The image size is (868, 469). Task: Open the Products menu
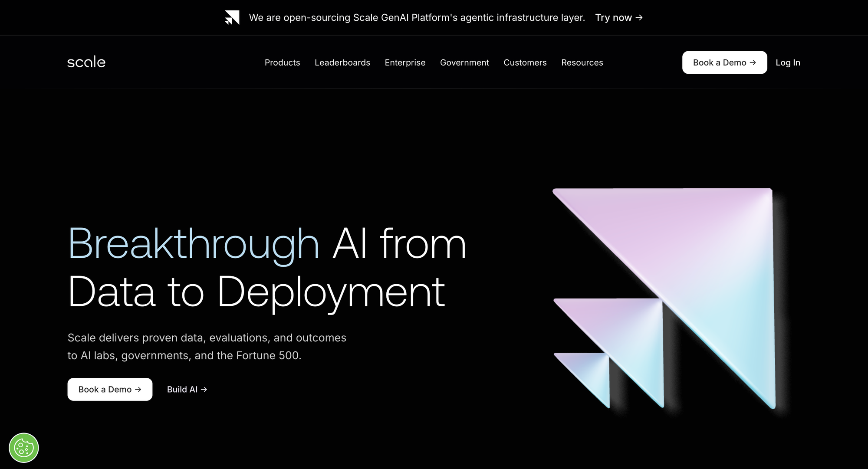(x=282, y=62)
